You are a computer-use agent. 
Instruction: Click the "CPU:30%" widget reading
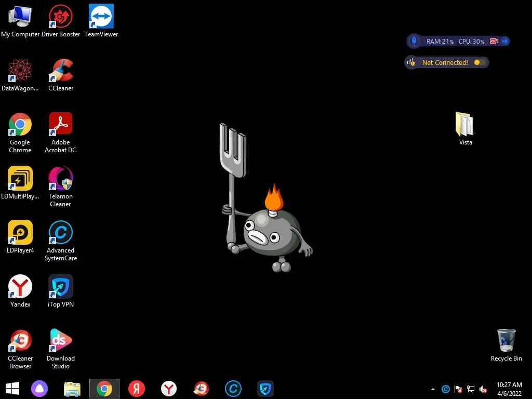click(x=471, y=42)
